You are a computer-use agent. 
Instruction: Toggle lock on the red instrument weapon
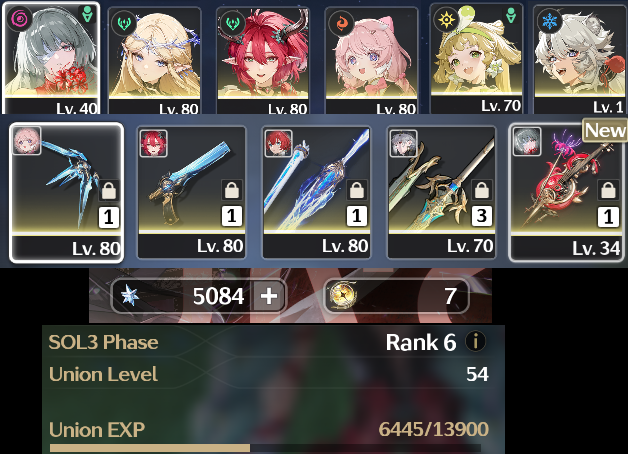point(608,189)
